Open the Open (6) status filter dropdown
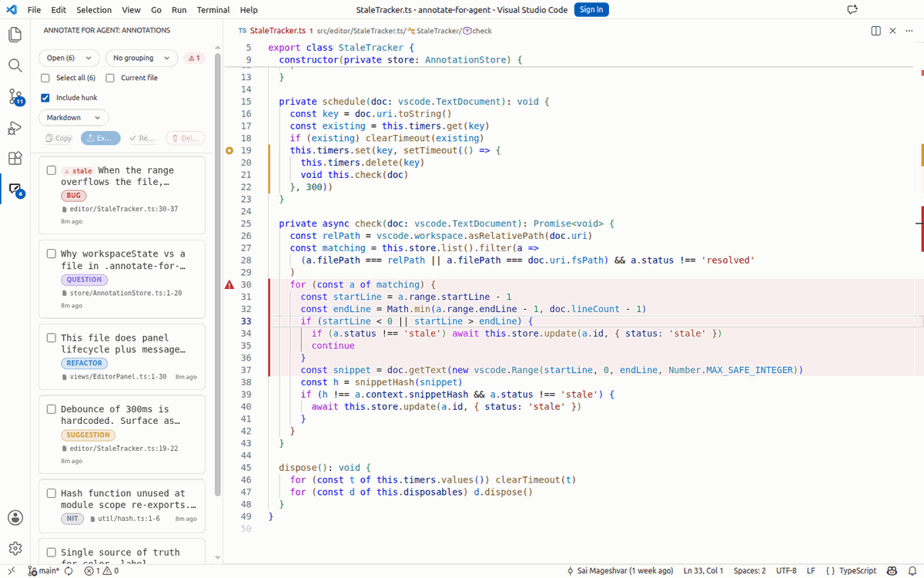Image resolution: width=924 pixels, height=578 pixels. (69, 58)
